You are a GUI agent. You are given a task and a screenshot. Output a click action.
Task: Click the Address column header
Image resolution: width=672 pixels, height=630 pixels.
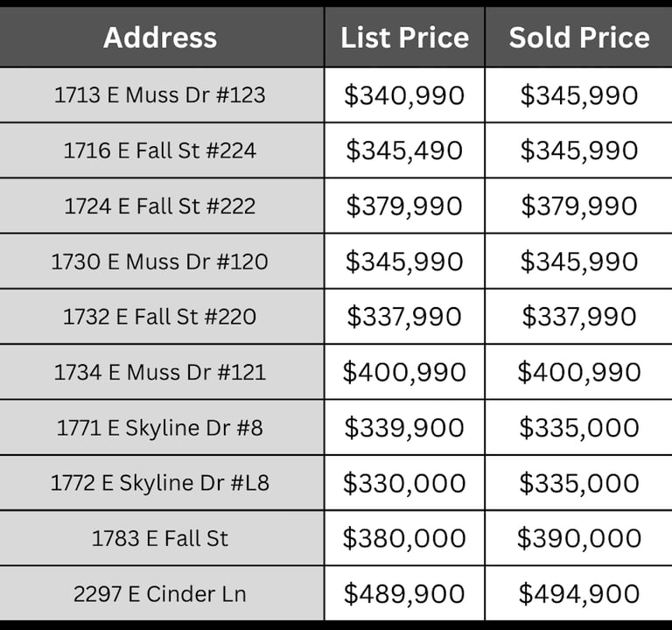(x=160, y=38)
